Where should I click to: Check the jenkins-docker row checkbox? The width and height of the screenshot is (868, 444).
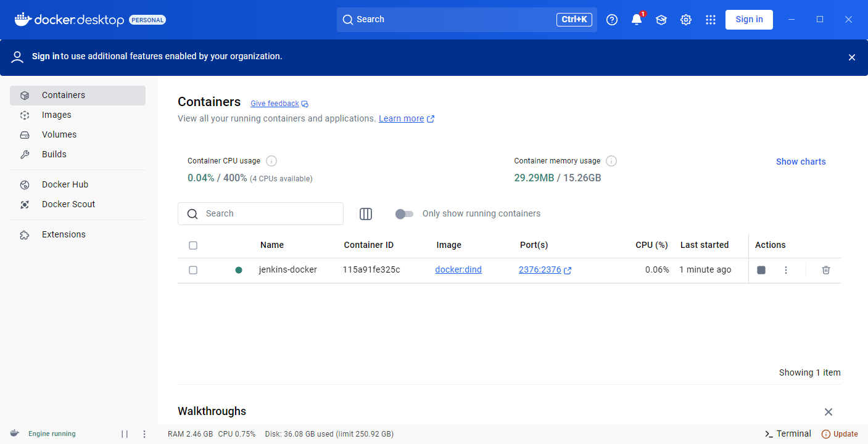(x=193, y=270)
